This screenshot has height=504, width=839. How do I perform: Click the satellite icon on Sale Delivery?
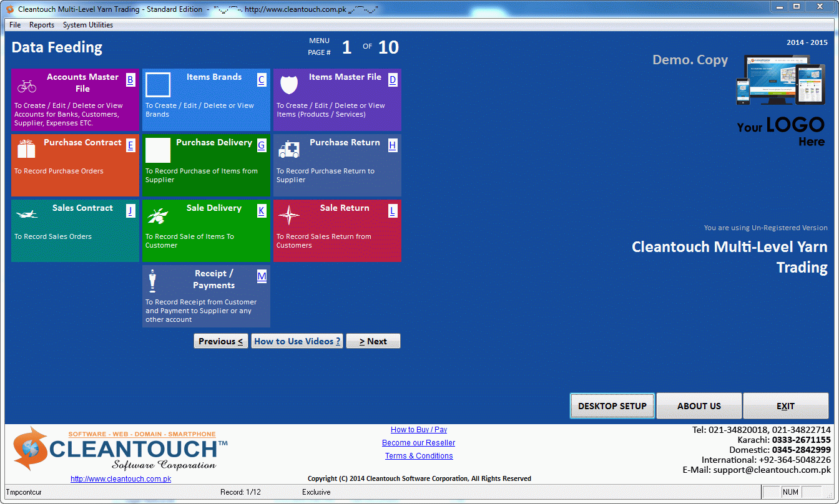(x=158, y=215)
